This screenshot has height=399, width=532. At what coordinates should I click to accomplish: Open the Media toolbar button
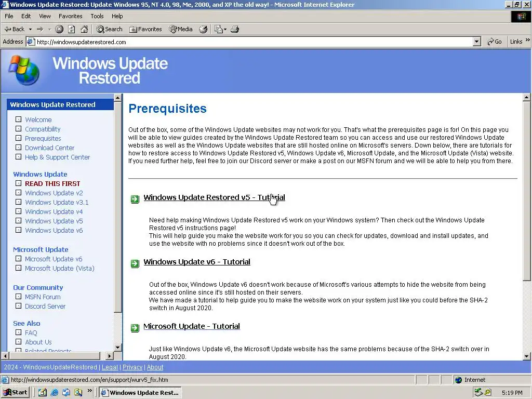coord(181,29)
